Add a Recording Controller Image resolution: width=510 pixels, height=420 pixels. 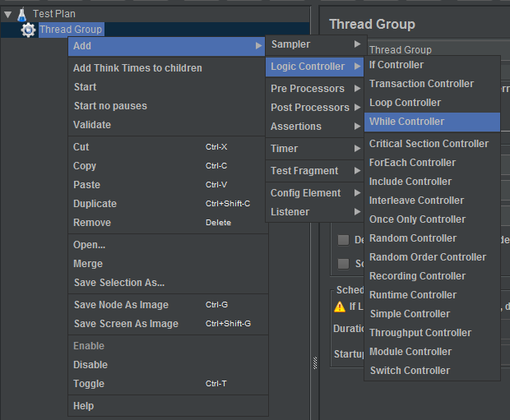tap(432, 275)
